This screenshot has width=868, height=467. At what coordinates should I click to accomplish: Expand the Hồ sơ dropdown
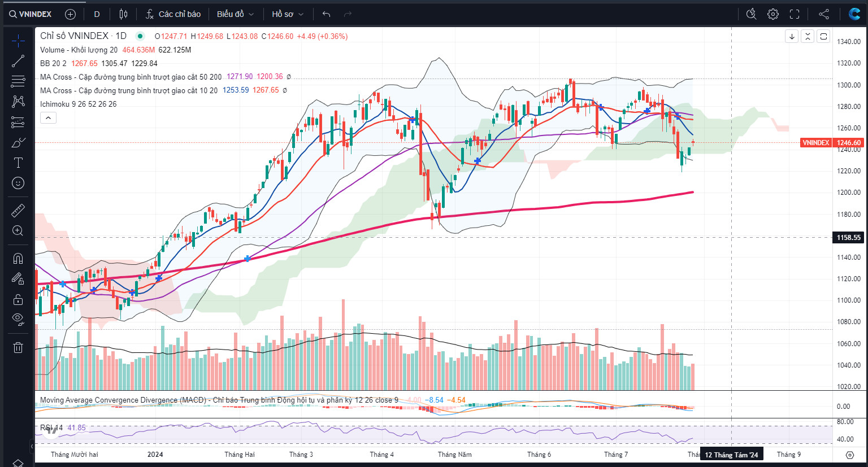click(x=288, y=14)
